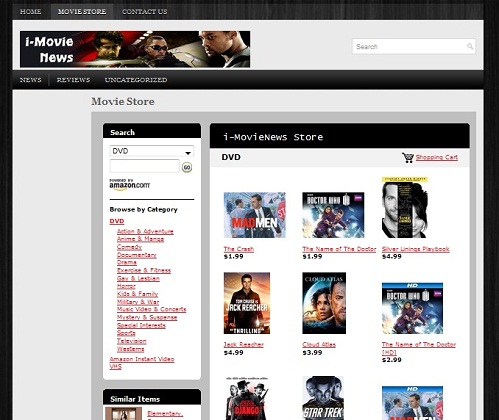
Task: Open the Jack Reacher title link
Action: pos(243,345)
